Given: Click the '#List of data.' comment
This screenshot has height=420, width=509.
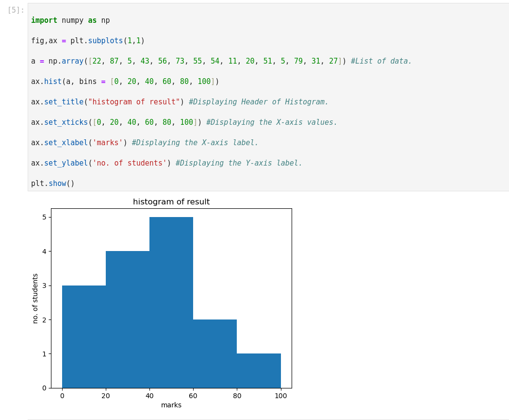Looking at the screenshot, I should pyautogui.click(x=381, y=61).
